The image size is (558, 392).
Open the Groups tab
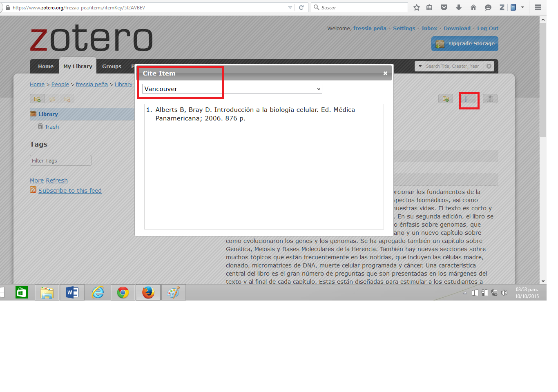[111, 66]
